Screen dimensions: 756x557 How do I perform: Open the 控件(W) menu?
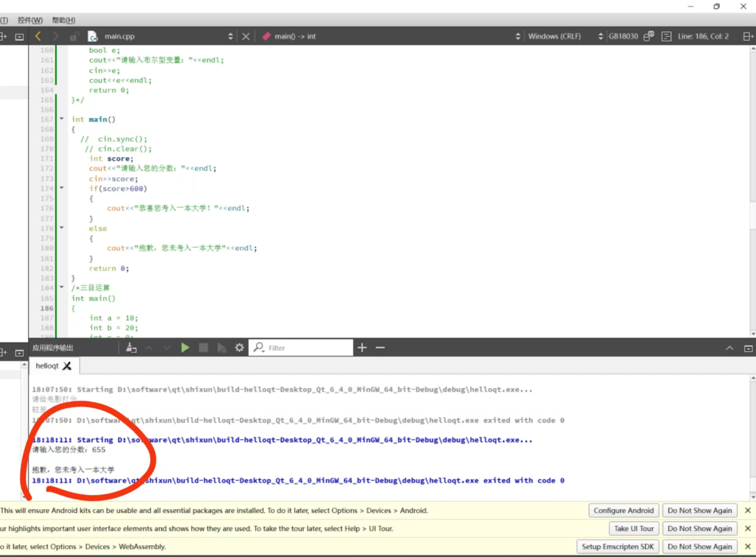point(30,20)
